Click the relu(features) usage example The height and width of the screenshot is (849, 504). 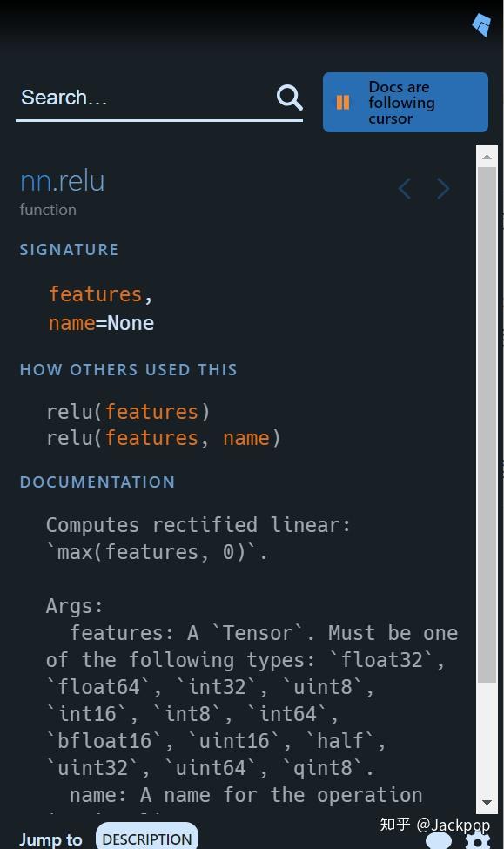click(128, 412)
